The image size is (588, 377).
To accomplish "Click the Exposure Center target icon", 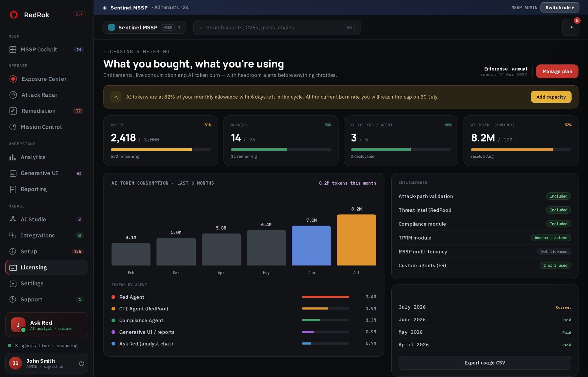I will tap(13, 79).
